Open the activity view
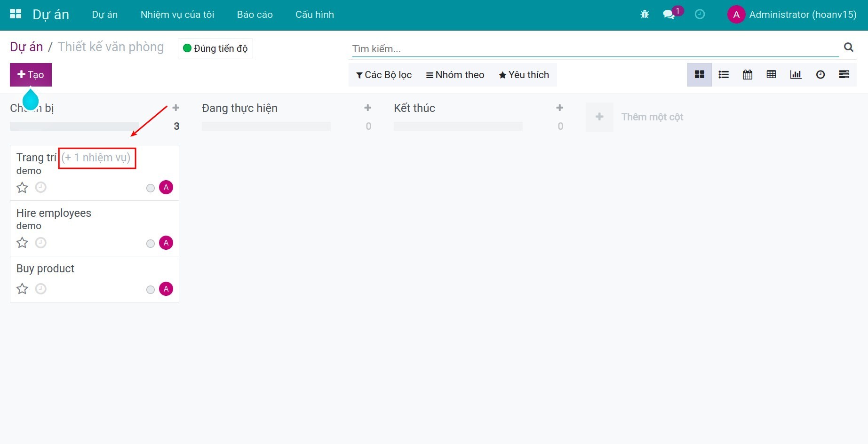The height and width of the screenshot is (444, 868). pyautogui.click(x=820, y=74)
